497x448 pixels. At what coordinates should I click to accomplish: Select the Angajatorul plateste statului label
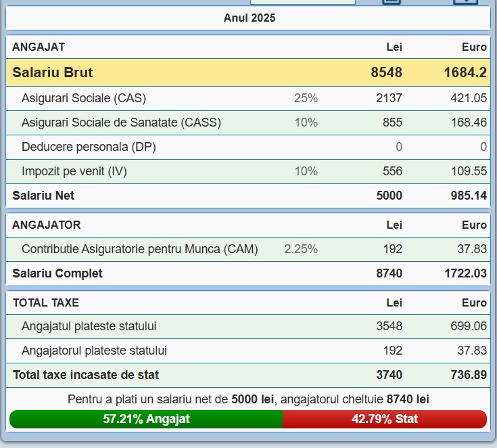pos(94,351)
